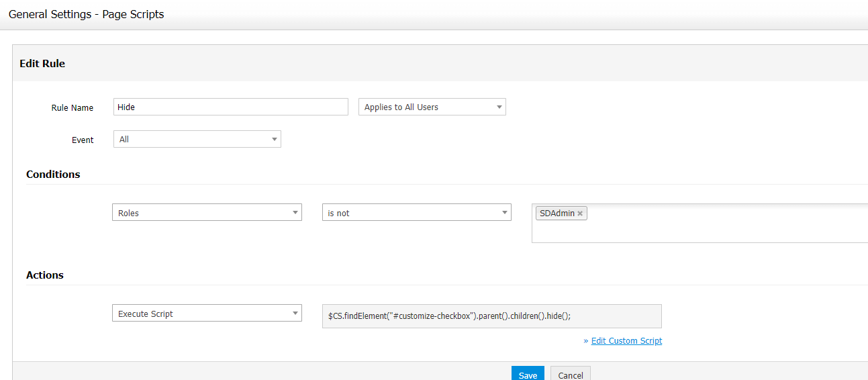This screenshot has height=380, width=868.
Task: Select the SDAdmin role tag
Action: coord(557,213)
